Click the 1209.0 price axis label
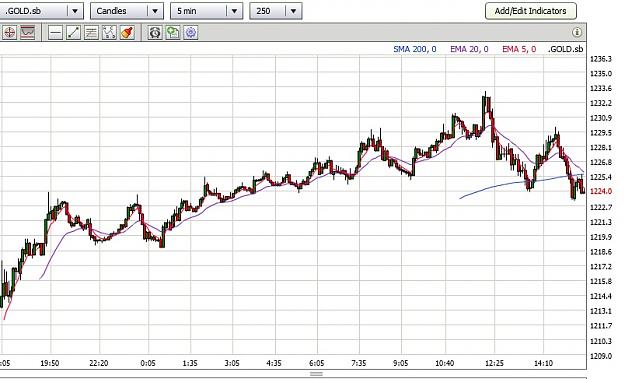 click(x=601, y=355)
